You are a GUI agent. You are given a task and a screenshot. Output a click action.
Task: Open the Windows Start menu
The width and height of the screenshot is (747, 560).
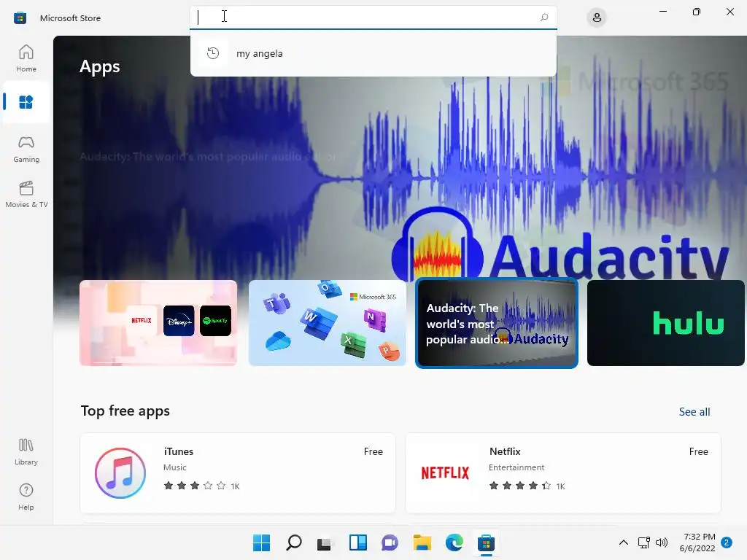261,542
